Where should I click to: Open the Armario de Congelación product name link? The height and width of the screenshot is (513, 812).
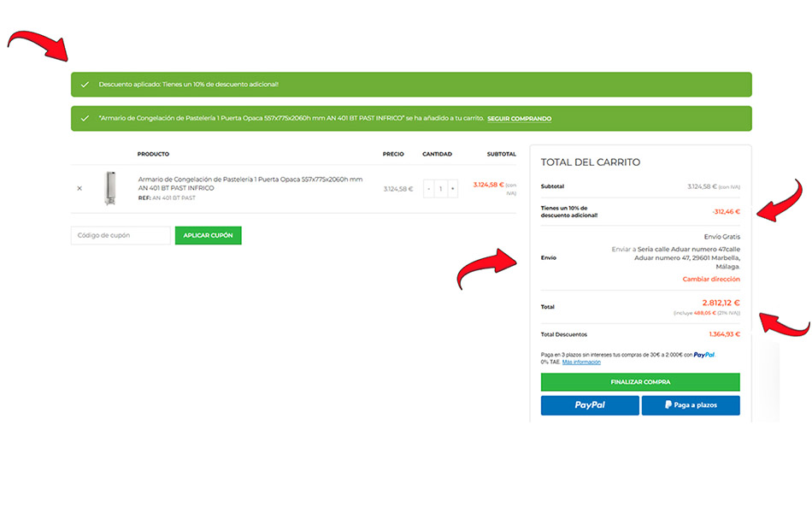pos(250,183)
